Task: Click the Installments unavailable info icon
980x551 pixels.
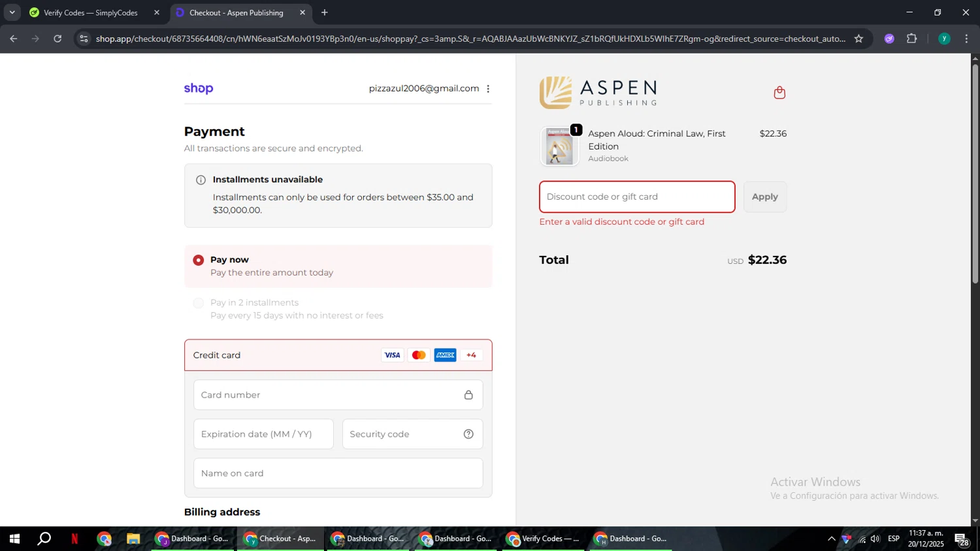Action: pyautogui.click(x=201, y=180)
